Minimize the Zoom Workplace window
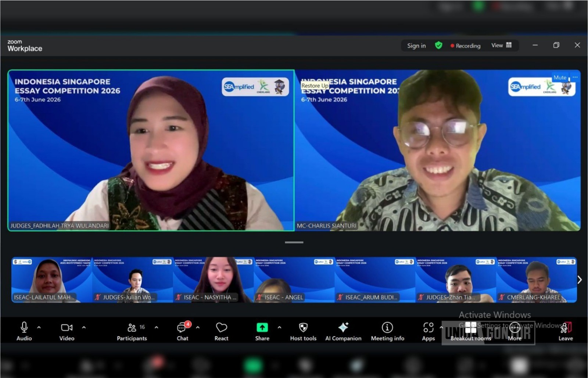This screenshot has height=378, width=588. click(x=535, y=45)
